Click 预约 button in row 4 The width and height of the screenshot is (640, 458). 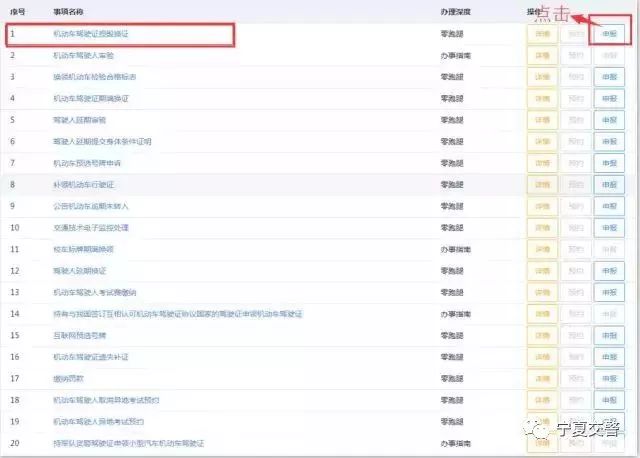coord(576,98)
